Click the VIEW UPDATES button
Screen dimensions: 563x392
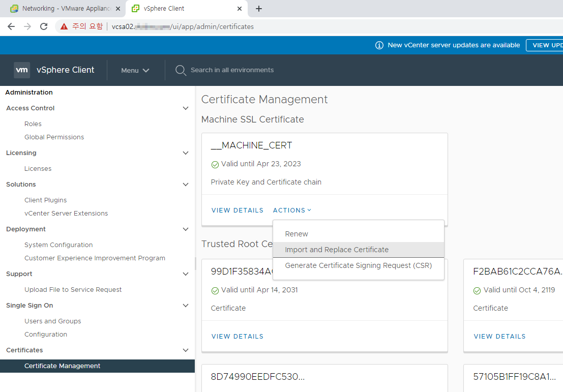pos(545,45)
